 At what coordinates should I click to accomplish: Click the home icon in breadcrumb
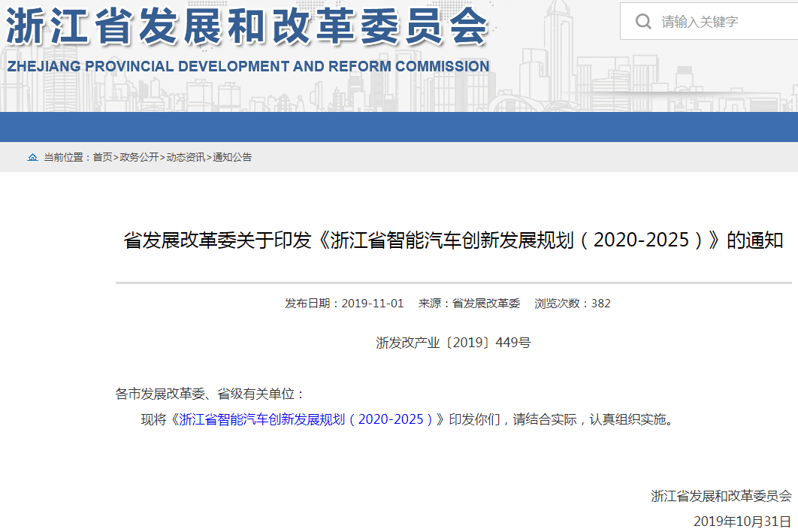(x=32, y=157)
